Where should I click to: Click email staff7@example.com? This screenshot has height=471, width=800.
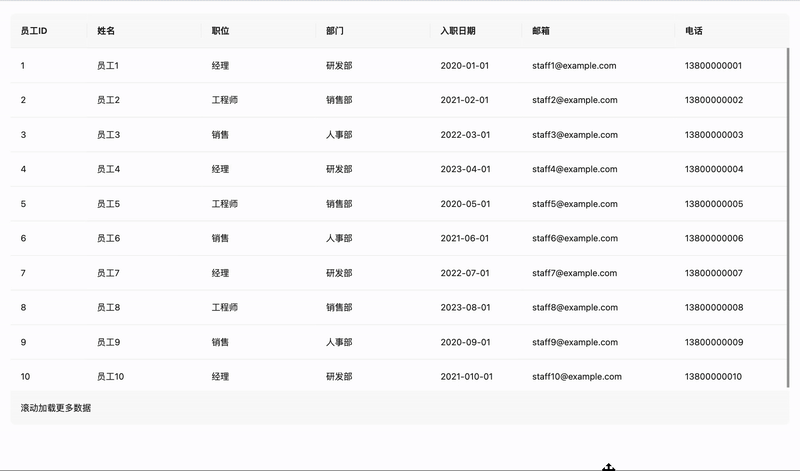pyautogui.click(x=574, y=273)
